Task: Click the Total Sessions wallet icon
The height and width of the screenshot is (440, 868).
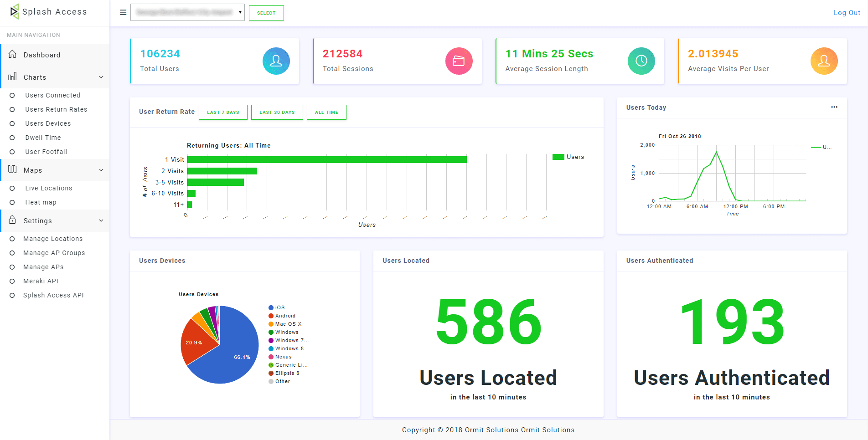Action: pyautogui.click(x=459, y=61)
